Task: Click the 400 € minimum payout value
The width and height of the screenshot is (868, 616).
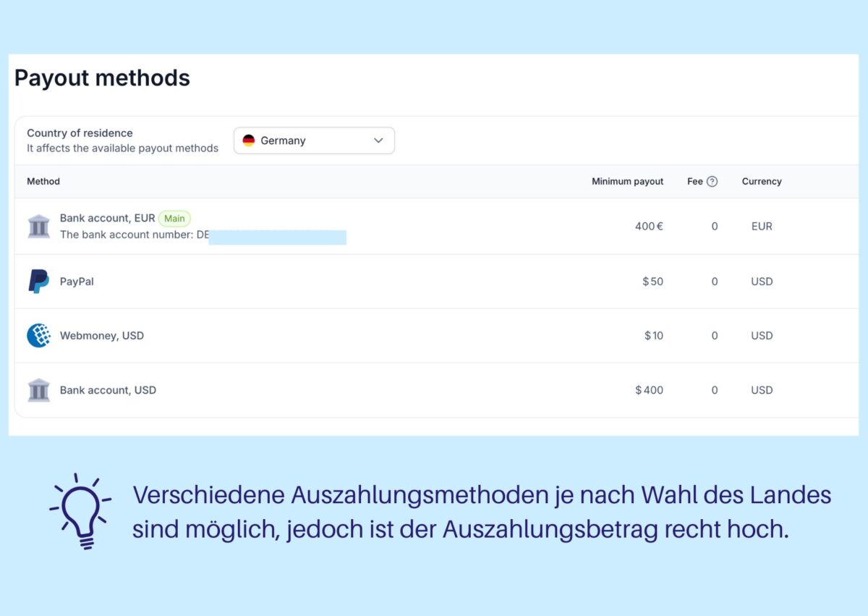Action: (x=649, y=227)
